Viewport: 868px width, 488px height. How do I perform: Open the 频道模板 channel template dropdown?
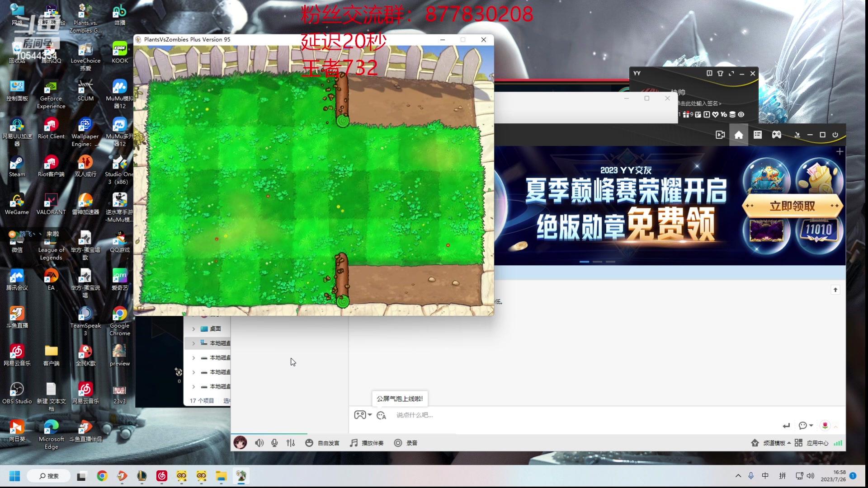click(771, 443)
